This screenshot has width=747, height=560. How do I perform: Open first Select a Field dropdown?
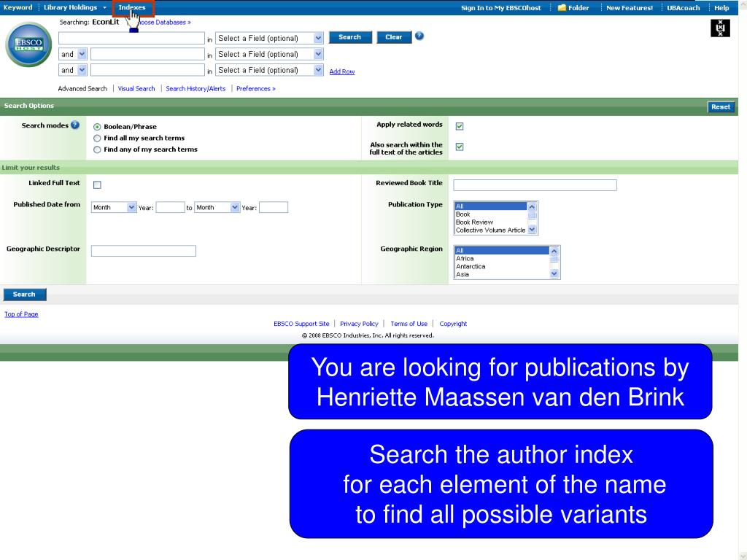pyautogui.click(x=270, y=38)
